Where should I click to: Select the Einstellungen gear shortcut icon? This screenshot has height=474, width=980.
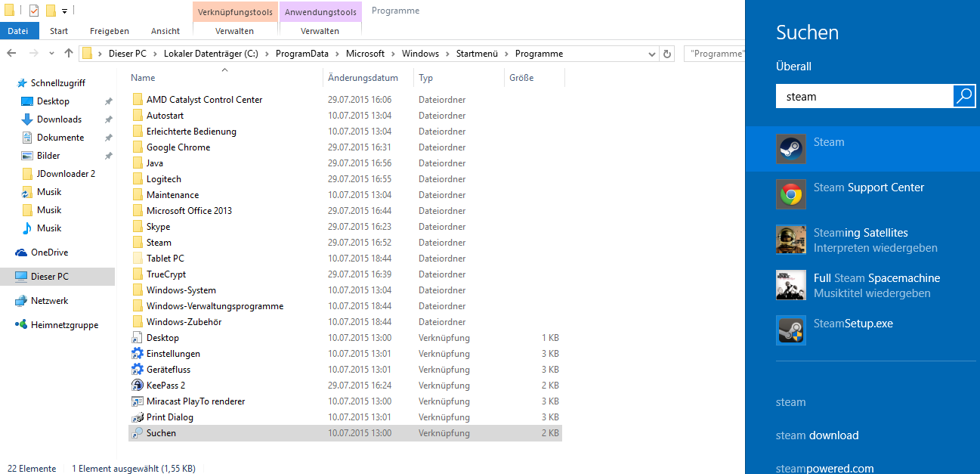[137, 354]
